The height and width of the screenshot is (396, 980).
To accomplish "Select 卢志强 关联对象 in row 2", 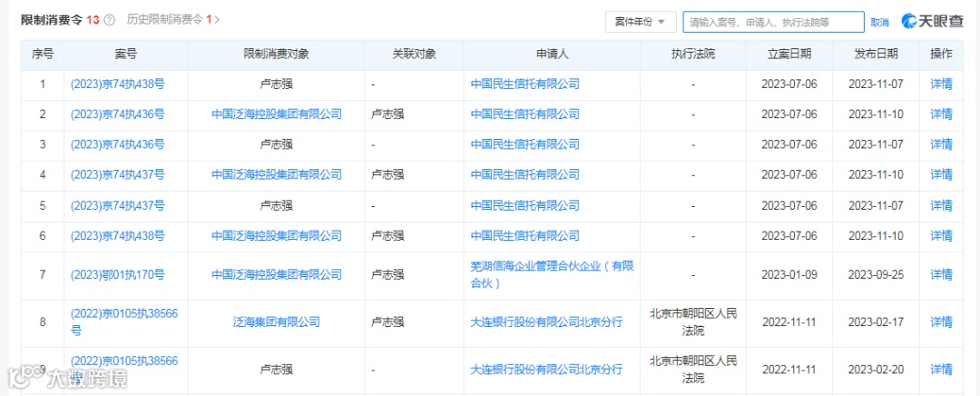I will click(387, 114).
